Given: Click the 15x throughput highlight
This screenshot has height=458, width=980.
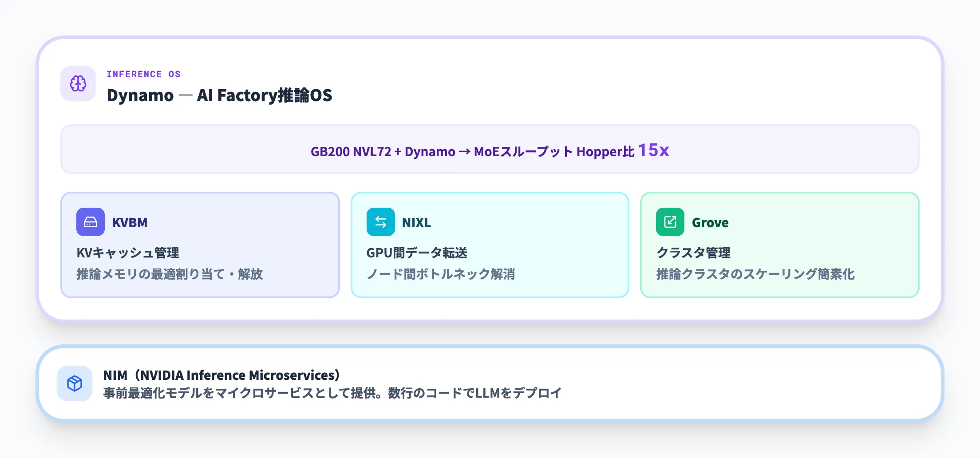Looking at the screenshot, I should (x=654, y=150).
